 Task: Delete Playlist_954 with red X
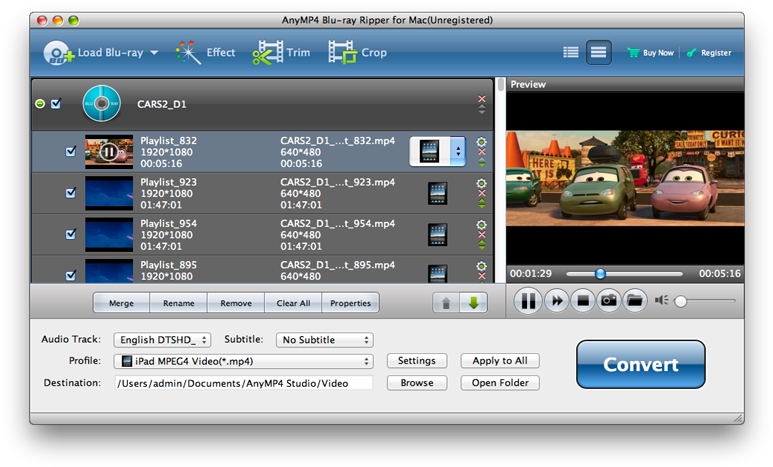point(482,235)
